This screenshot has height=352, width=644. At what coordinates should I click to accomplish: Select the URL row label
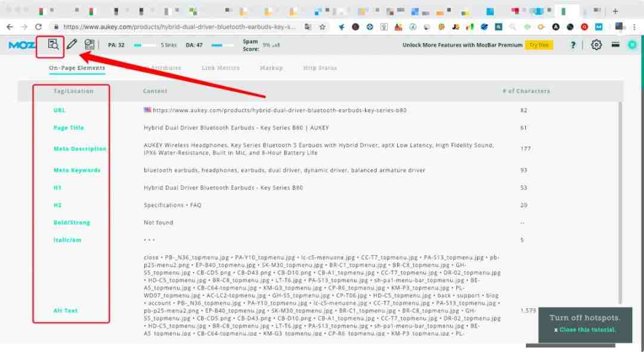[59, 110]
